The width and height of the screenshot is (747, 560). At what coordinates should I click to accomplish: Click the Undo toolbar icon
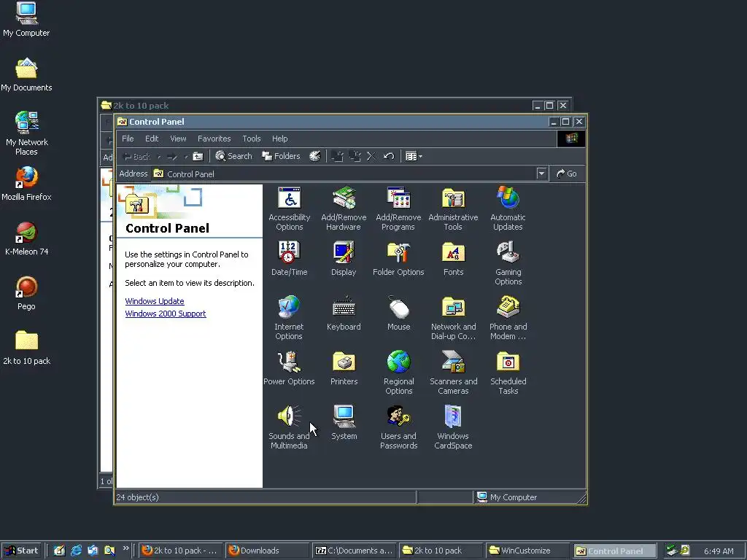tap(389, 156)
